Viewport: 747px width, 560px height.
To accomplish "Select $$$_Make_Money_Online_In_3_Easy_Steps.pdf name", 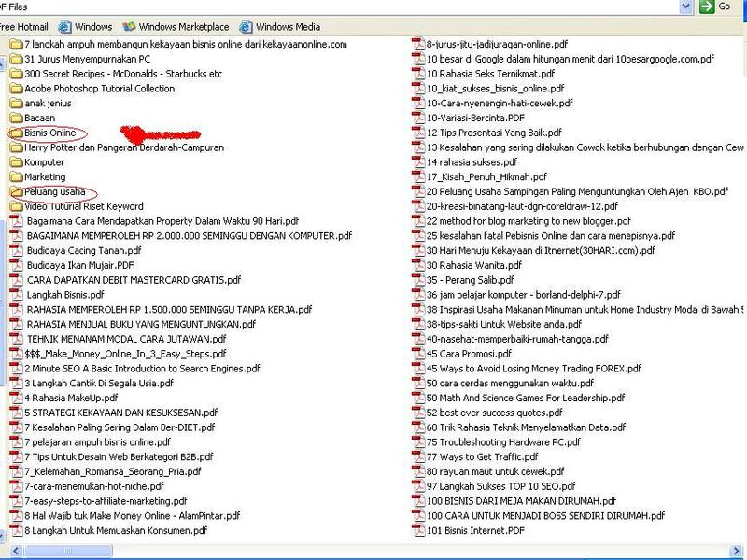I will [x=125, y=354].
